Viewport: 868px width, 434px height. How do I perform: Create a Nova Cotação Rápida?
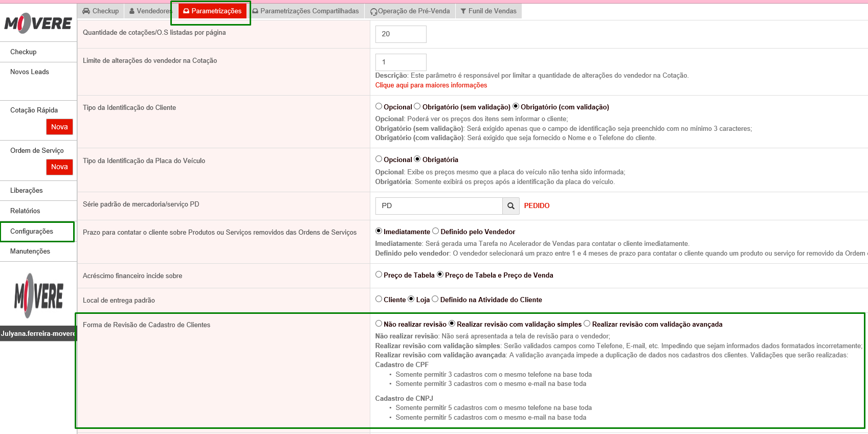click(x=59, y=127)
